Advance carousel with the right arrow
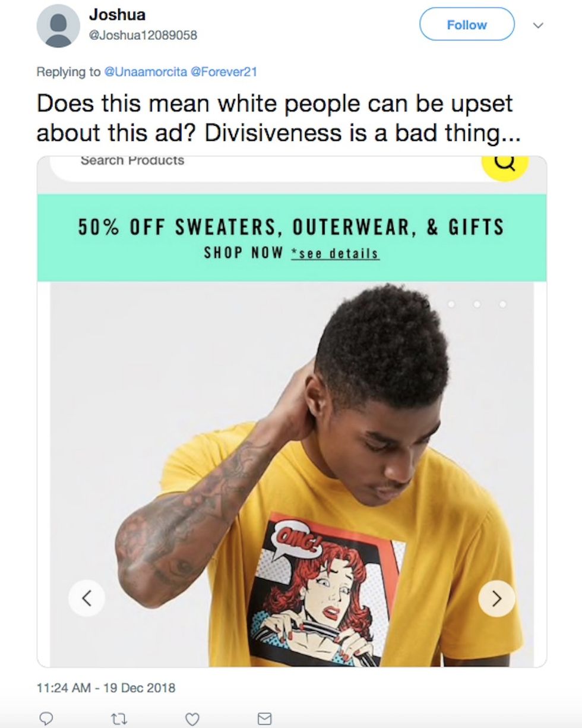This screenshot has height=728, width=582. 496,598
